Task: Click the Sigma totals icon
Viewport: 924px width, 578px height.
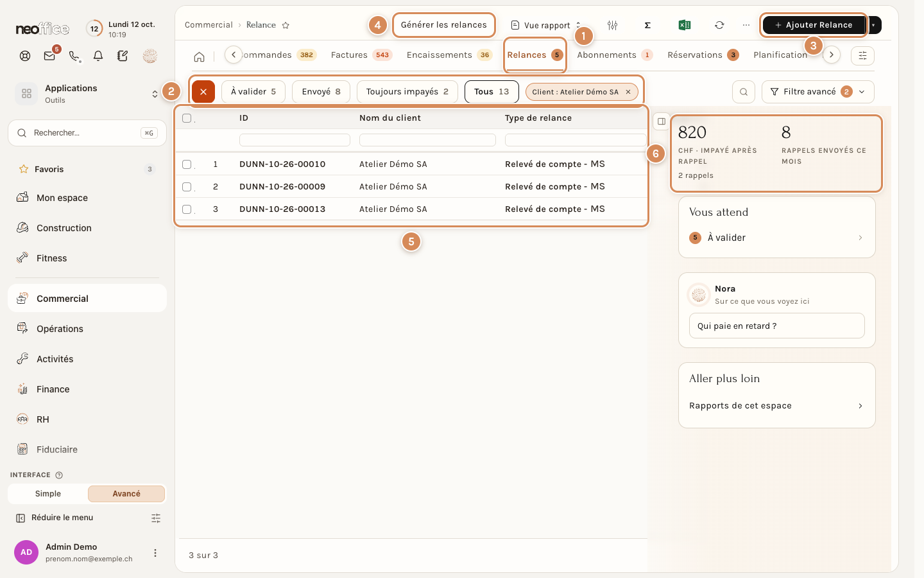Action: [647, 25]
